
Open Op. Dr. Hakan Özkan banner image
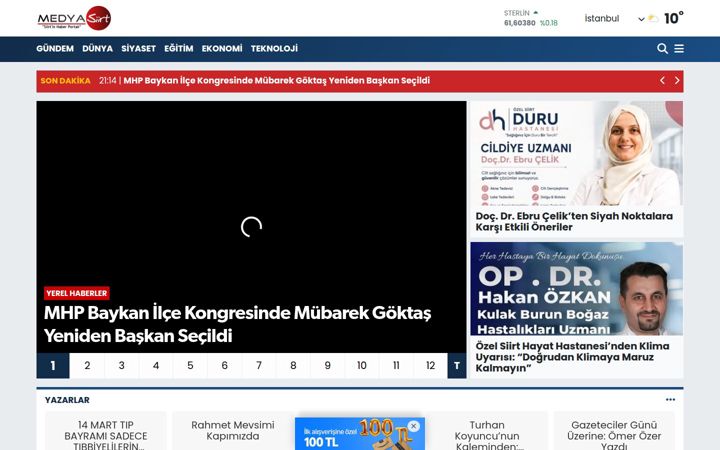[577, 289]
